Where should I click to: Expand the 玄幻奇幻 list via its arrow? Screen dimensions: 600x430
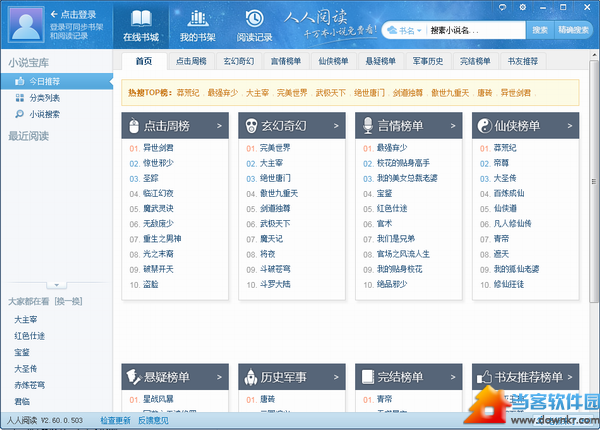tap(336, 126)
